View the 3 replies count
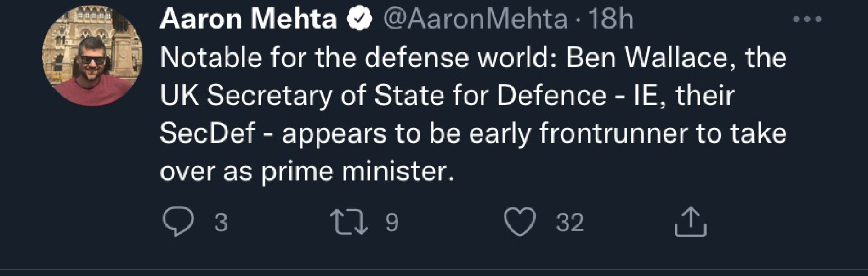868x276 pixels. [221, 223]
